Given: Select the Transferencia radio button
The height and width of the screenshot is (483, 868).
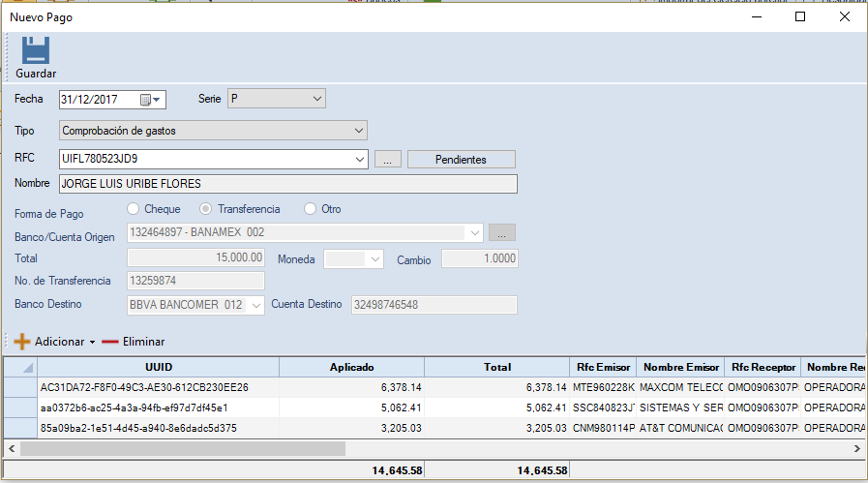Looking at the screenshot, I should pyautogui.click(x=206, y=209).
